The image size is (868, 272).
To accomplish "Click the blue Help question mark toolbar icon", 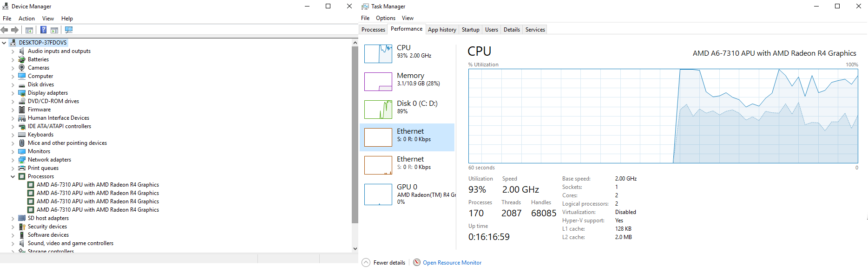I will (43, 30).
